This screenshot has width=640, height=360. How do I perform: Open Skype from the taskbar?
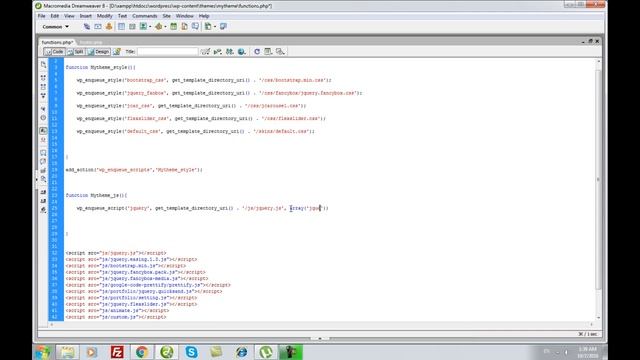(x=191, y=352)
